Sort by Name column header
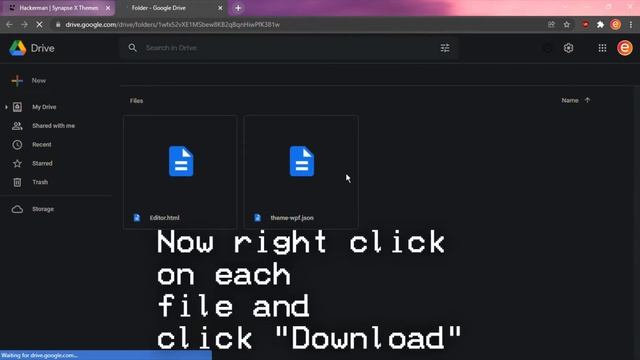This screenshot has height=360, width=640. [x=570, y=100]
